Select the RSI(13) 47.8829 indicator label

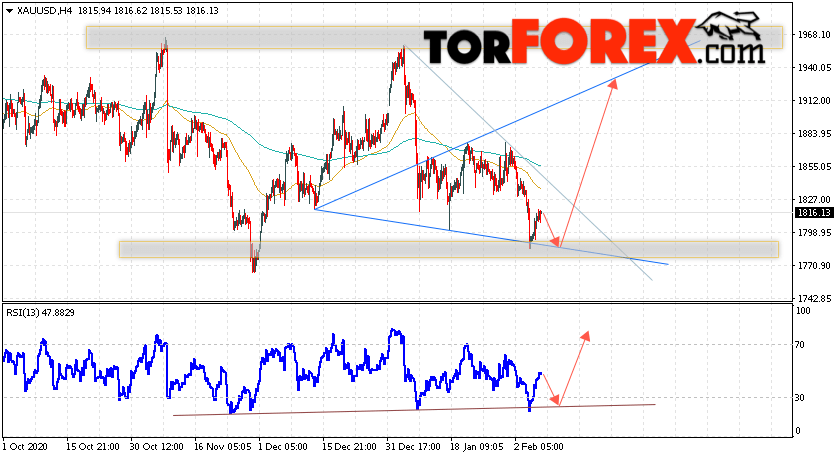(x=40, y=313)
